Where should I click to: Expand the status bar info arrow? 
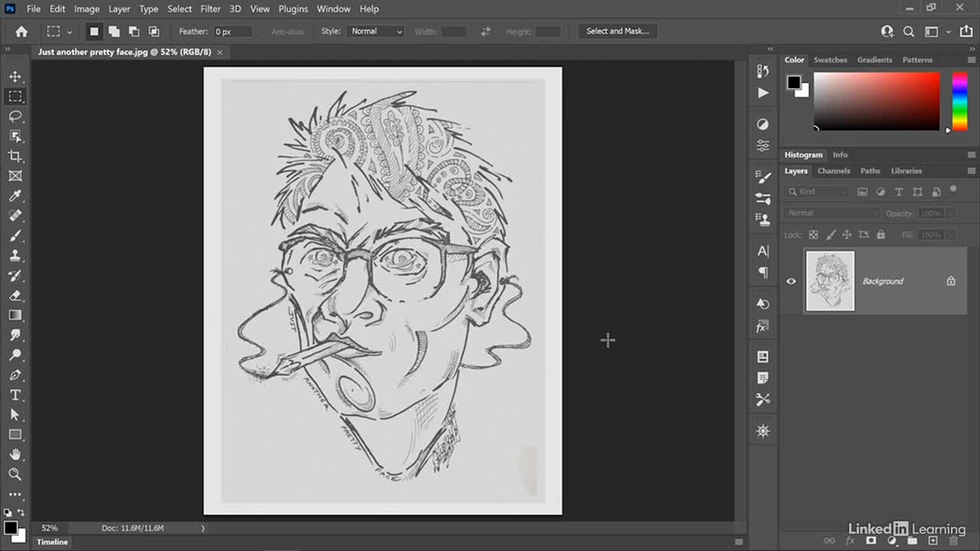203,528
